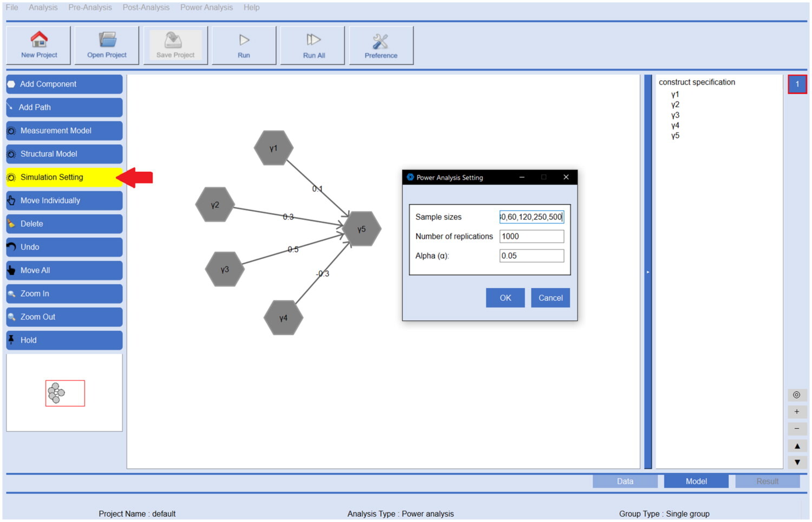Click the Run play icon
Viewport: 812px width, 522px height.
[244, 40]
